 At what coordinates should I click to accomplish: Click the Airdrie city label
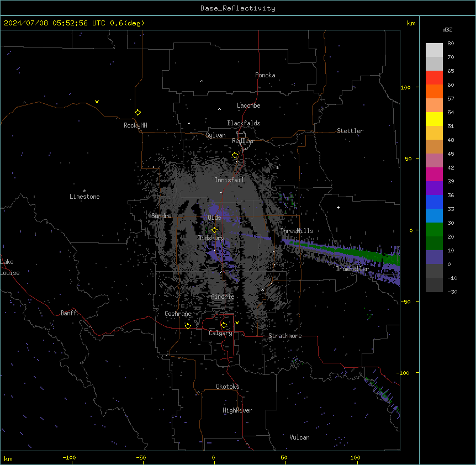point(223,297)
